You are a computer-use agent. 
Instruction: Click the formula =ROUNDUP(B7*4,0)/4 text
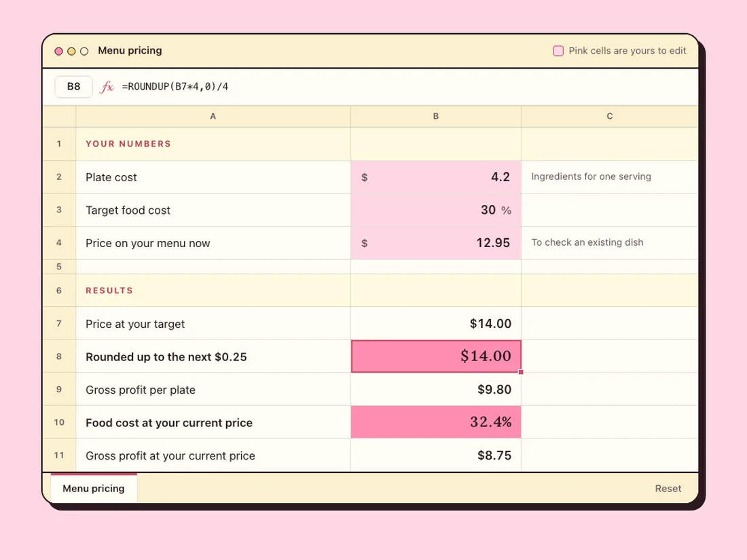[175, 87]
